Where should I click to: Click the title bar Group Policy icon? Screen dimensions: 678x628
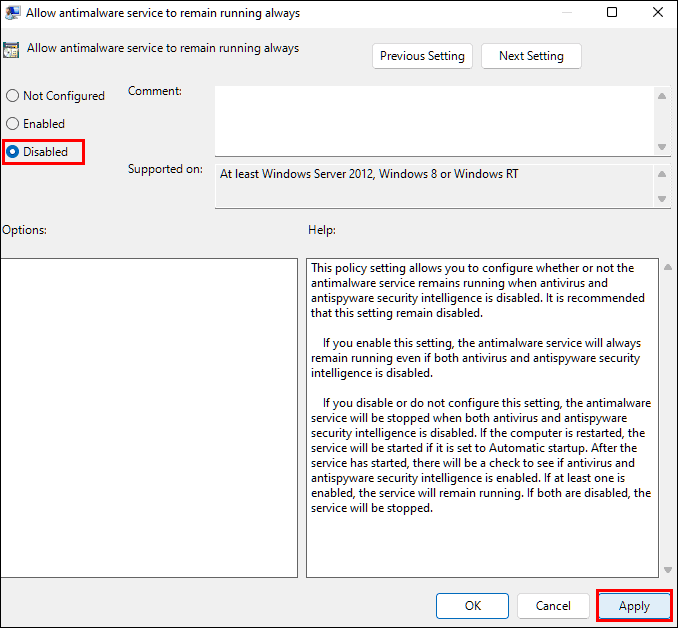click(12, 13)
